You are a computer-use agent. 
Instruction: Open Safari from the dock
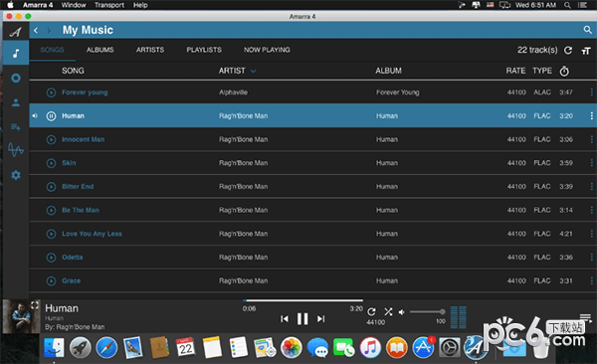coord(106,348)
